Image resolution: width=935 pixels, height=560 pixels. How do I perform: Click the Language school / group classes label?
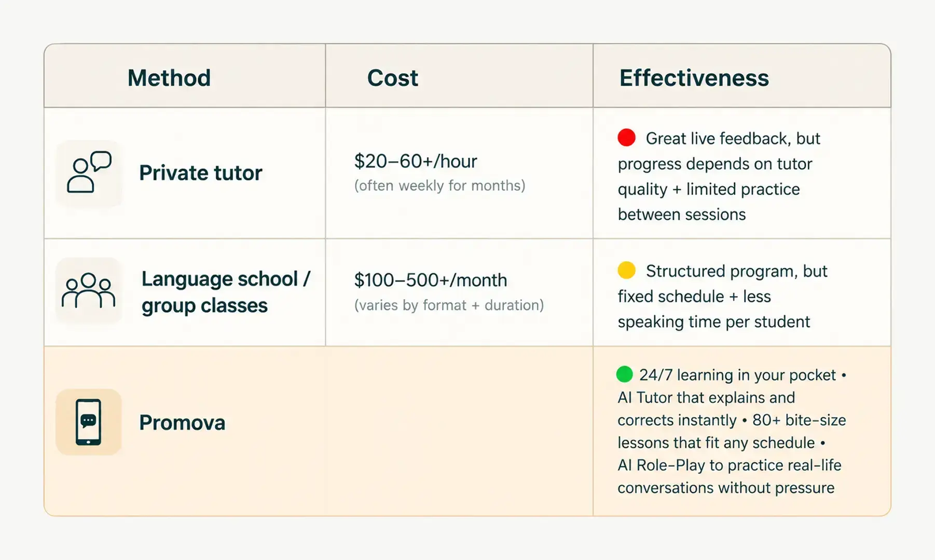tap(226, 292)
